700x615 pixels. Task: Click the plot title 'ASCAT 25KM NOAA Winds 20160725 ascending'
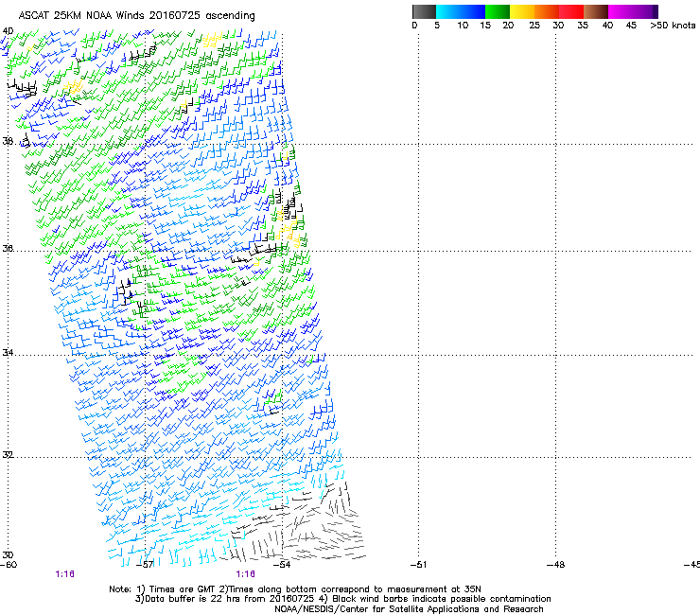click(136, 16)
